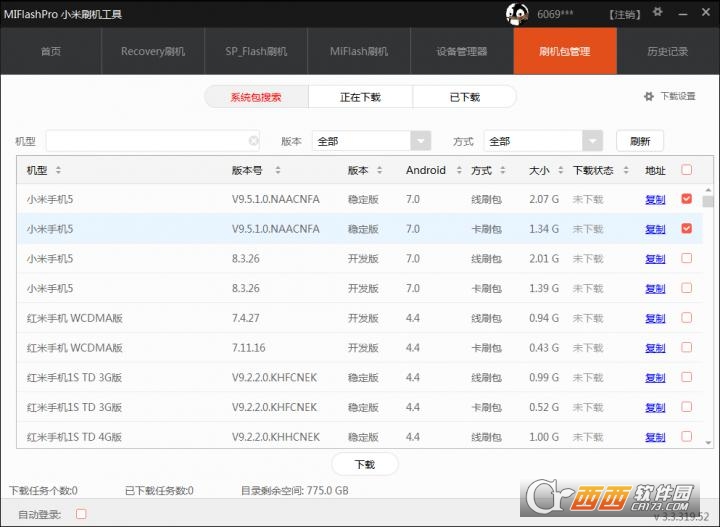Sort by 大小 column arrows
Screen dimensions: 720x527
point(561,170)
